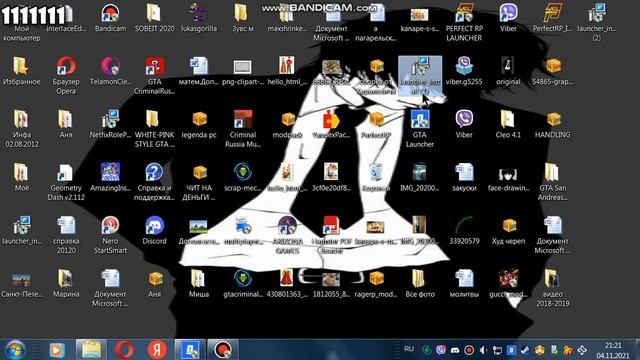This screenshot has height=360, width=640.
Task: Open Windows Media Player from taskbar
Action: click(x=57, y=350)
